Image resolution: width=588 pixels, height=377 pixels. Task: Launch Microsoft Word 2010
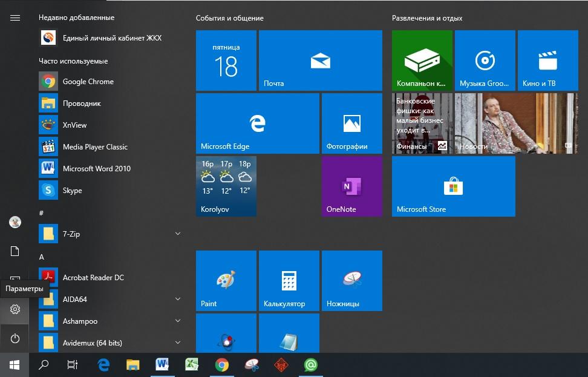111,168
